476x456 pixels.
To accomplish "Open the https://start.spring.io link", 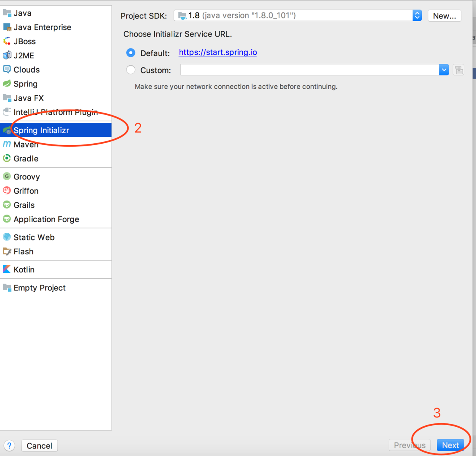I will pyautogui.click(x=218, y=52).
